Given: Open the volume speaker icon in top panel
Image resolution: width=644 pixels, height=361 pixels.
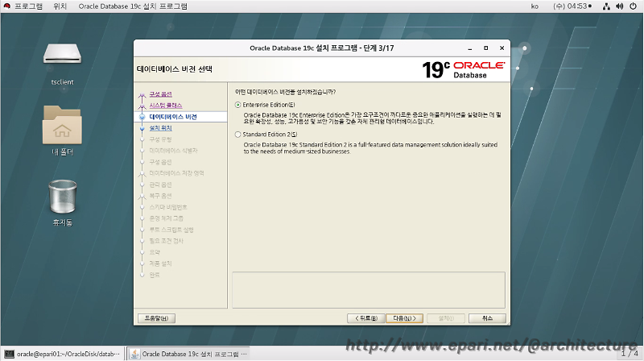Looking at the screenshot, I should pyautogui.click(x=619, y=6).
